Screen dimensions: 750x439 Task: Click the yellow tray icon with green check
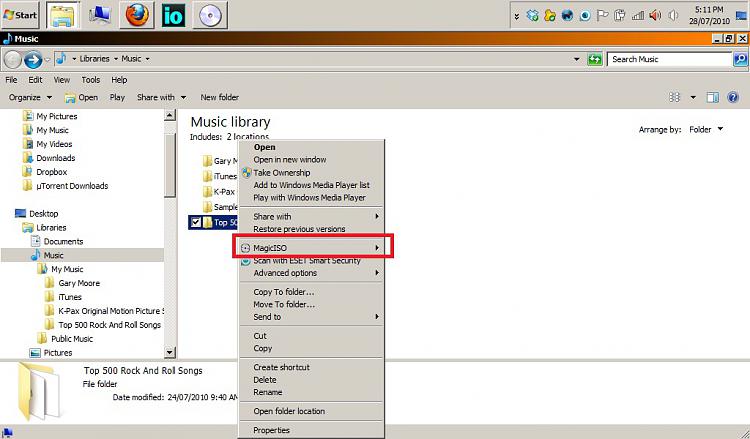pyautogui.click(x=550, y=16)
